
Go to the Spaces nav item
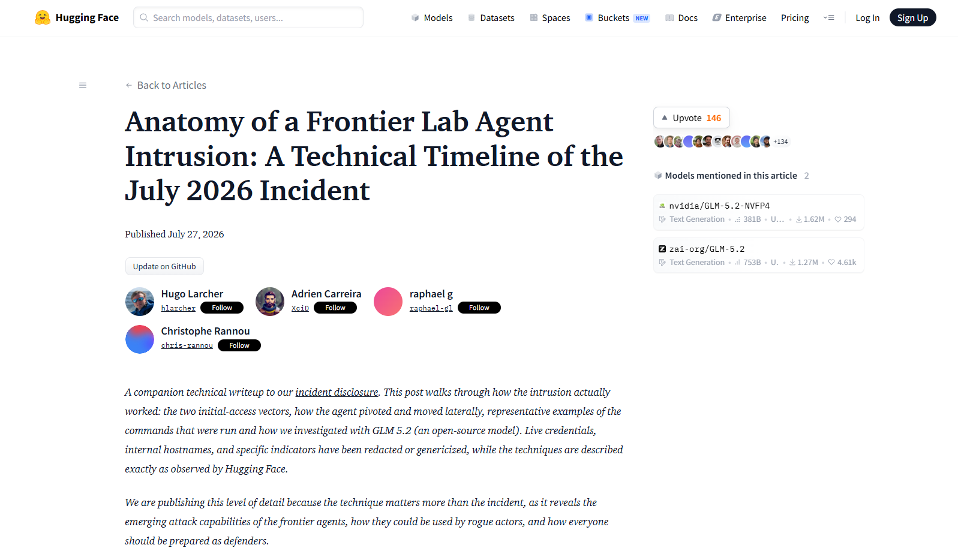pyautogui.click(x=549, y=17)
